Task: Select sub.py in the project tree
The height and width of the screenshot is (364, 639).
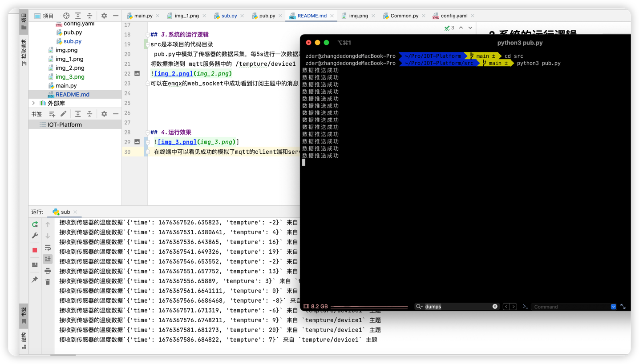Action: point(75,41)
